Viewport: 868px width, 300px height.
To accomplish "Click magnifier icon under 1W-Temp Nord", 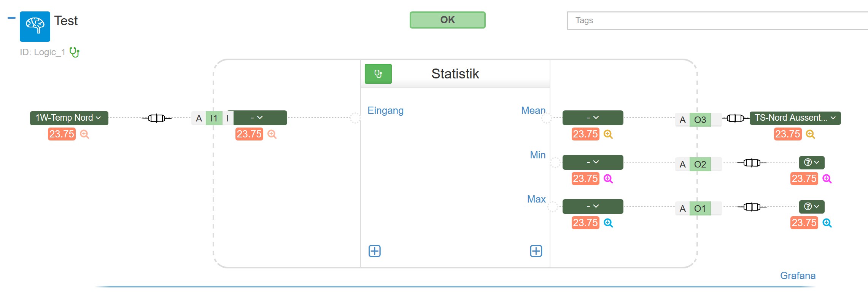I will 85,134.
